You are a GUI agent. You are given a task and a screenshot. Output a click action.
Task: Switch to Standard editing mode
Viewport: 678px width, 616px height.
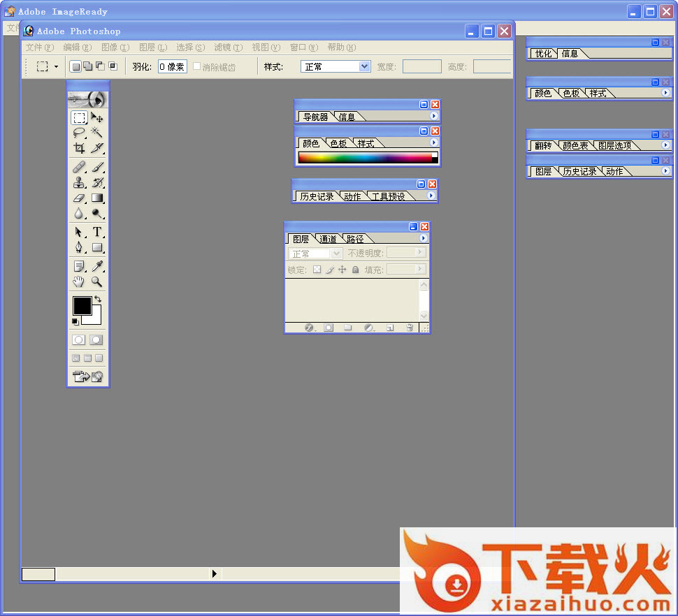pos(79,339)
